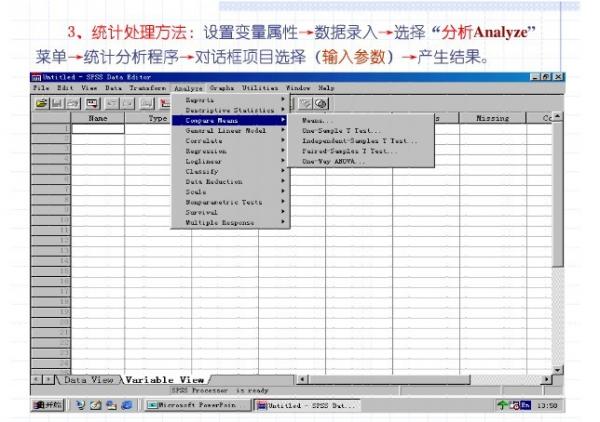The width and height of the screenshot is (600, 422).
Task: Click the horizontal scrollbar right arrow
Action: [x=547, y=380]
